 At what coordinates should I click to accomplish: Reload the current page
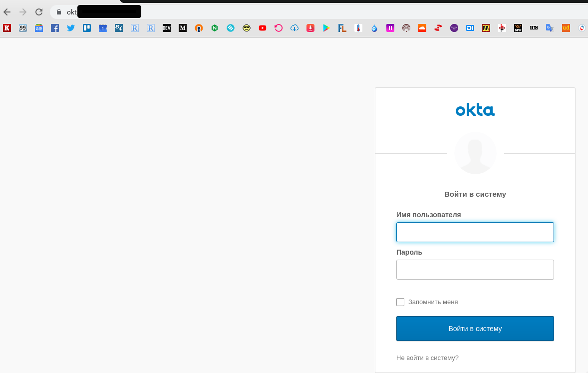click(x=39, y=12)
